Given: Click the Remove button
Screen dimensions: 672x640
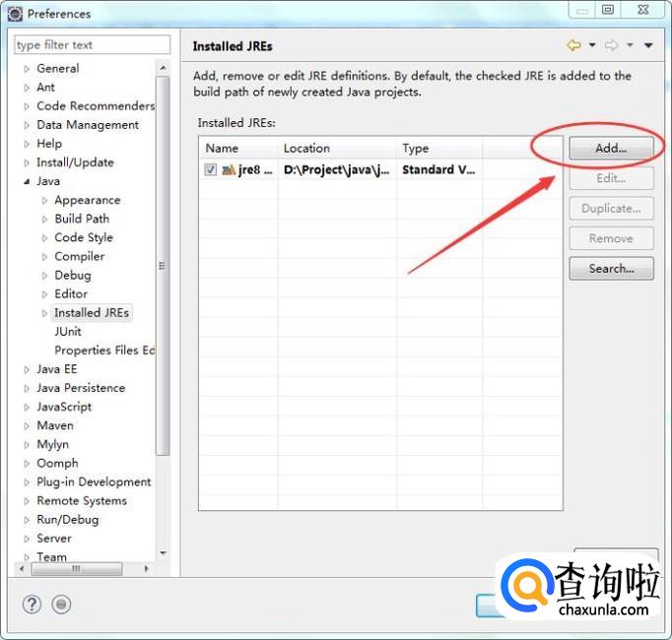Looking at the screenshot, I should click(611, 238).
